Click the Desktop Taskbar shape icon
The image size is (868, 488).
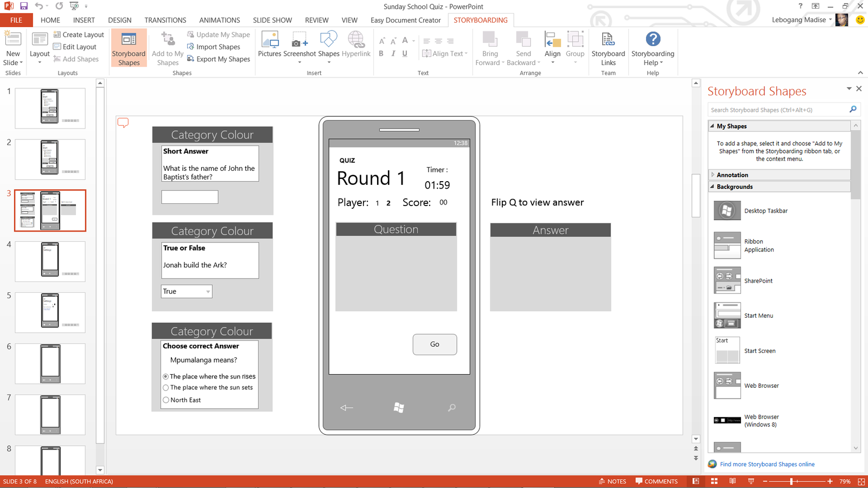pyautogui.click(x=727, y=210)
